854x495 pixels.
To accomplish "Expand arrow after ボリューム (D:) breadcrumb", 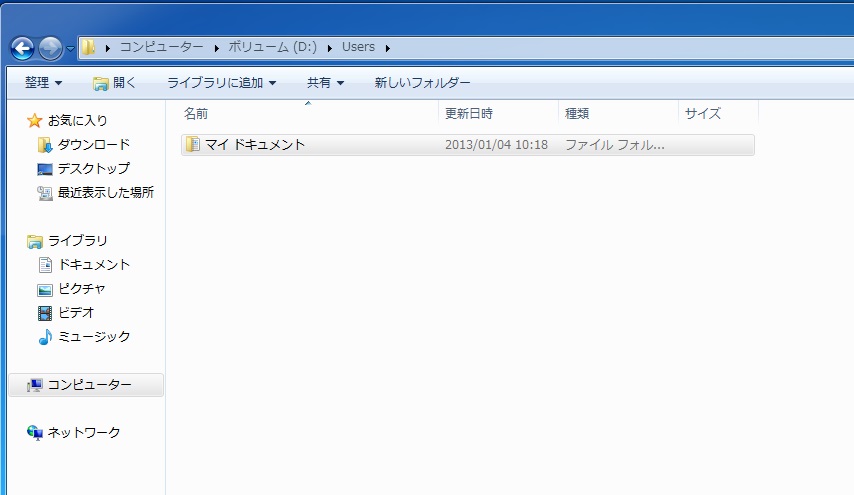I will coord(330,48).
